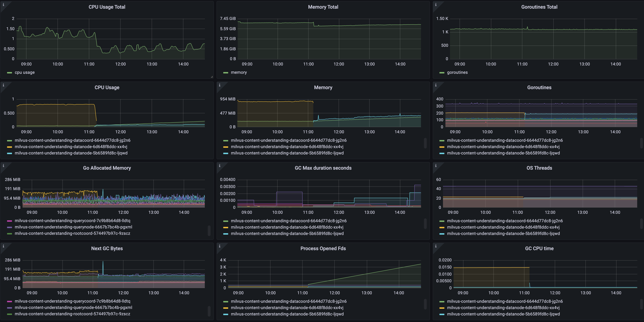
Task: Click the resize handle of CPU Usage Total panel
Action: tap(212, 77)
